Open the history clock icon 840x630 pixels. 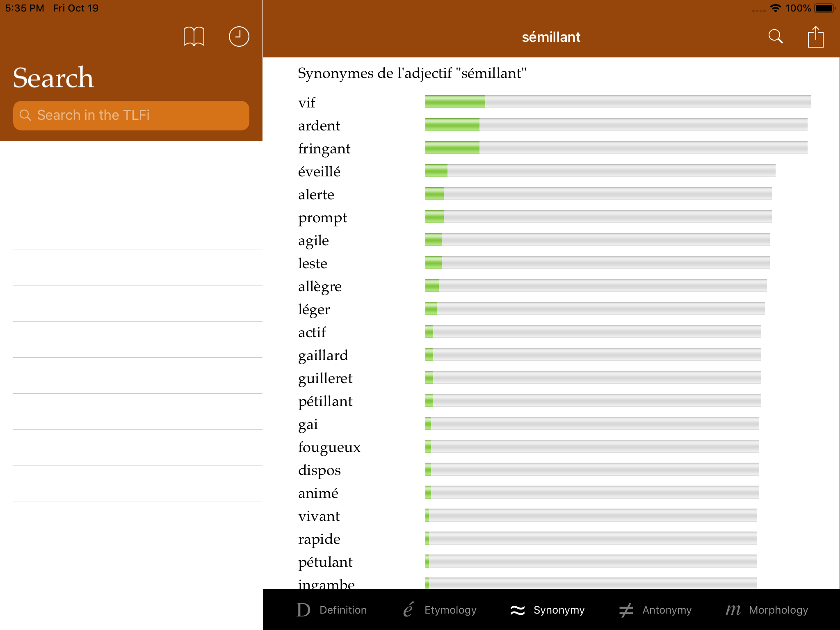(x=239, y=37)
